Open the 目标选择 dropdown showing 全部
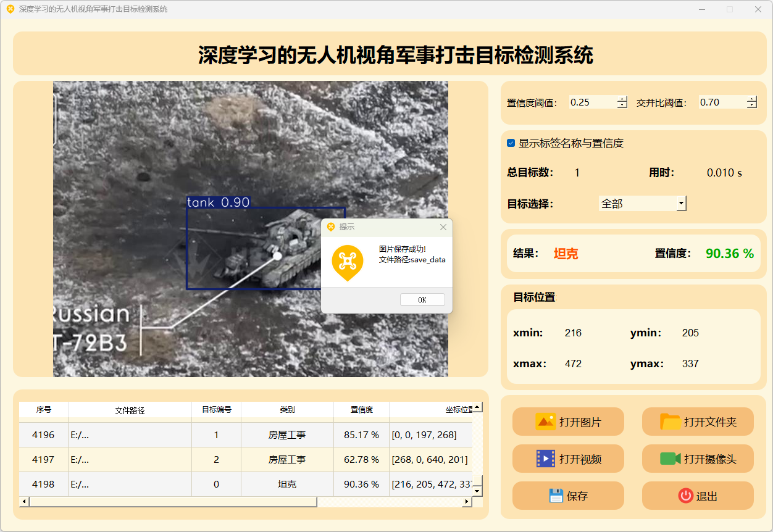This screenshot has height=532, width=773. [681, 204]
